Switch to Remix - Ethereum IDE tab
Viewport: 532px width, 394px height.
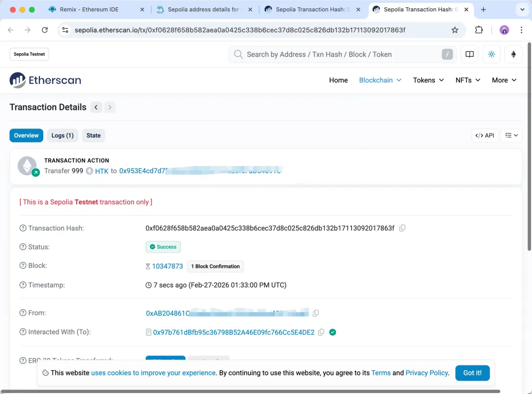pos(89,9)
